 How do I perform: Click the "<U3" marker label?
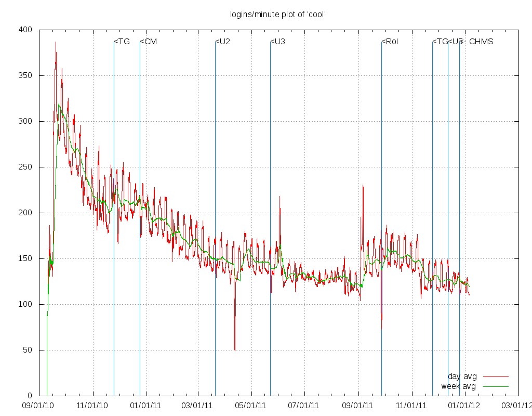tap(278, 42)
